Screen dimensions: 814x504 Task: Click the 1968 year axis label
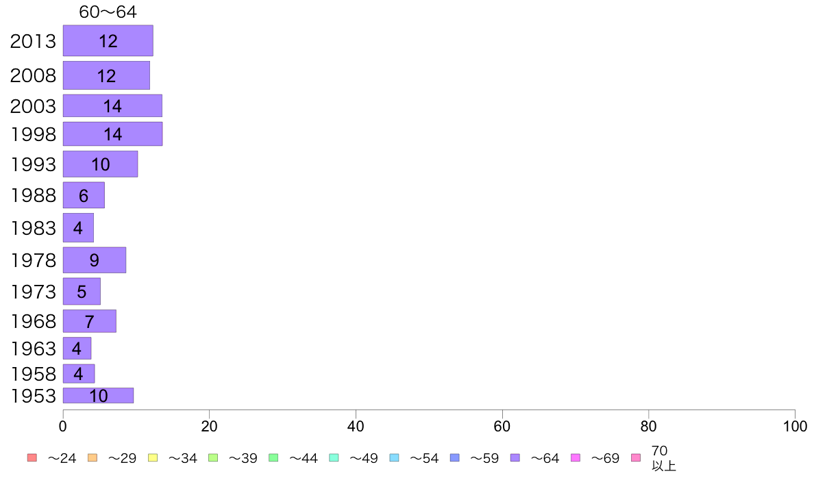click(x=33, y=321)
